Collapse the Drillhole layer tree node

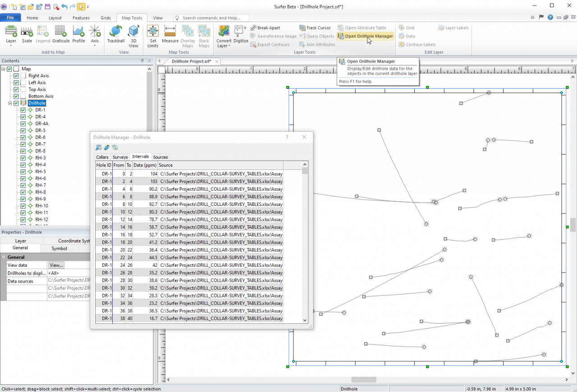point(10,103)
